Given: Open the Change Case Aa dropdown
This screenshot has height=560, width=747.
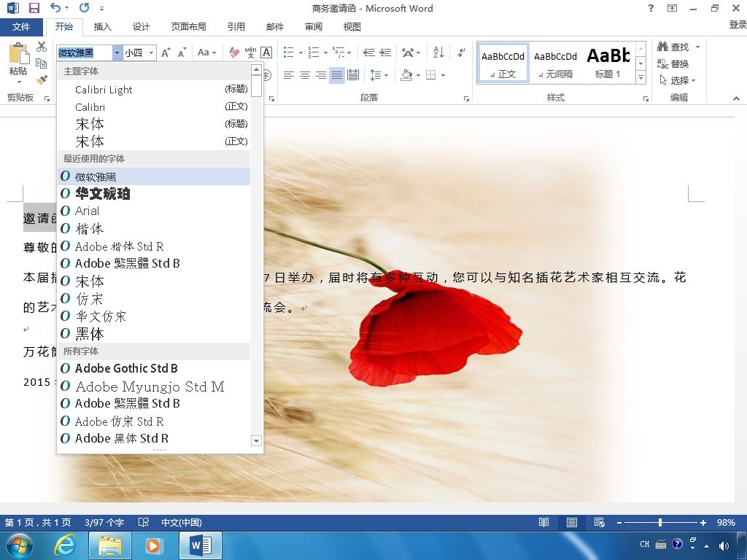Looking at the screenshot, I should (206, 52).
